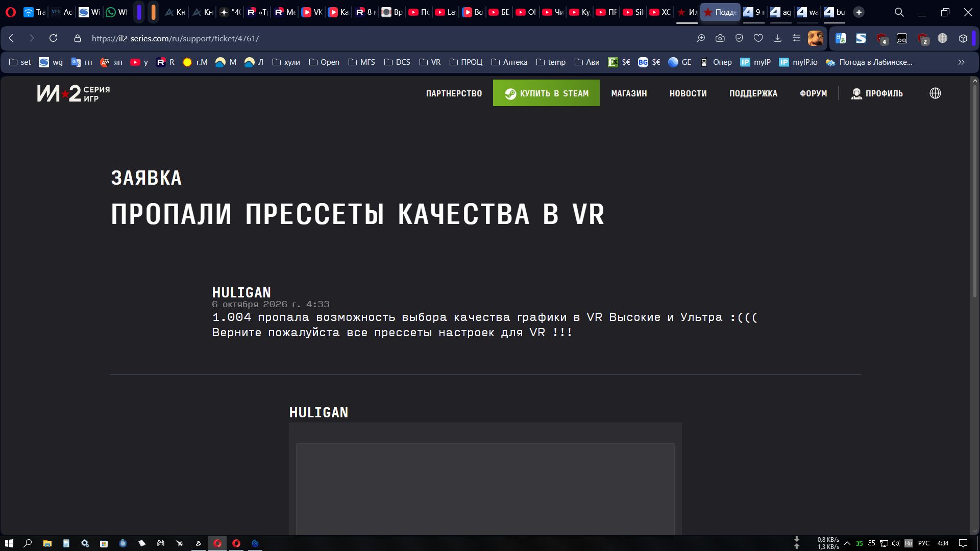Open the notification center icon
Viewport: 980px width, 551px height.
[963, 543]
